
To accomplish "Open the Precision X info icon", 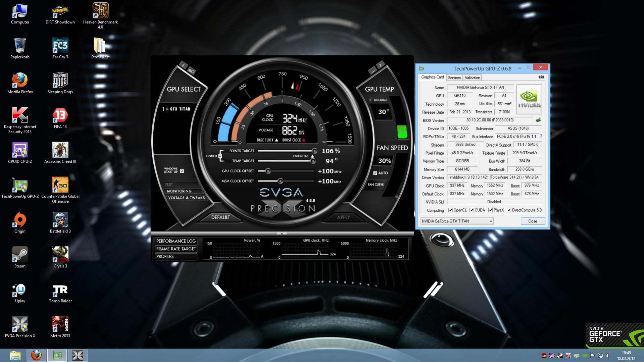I will pos(183,64).
